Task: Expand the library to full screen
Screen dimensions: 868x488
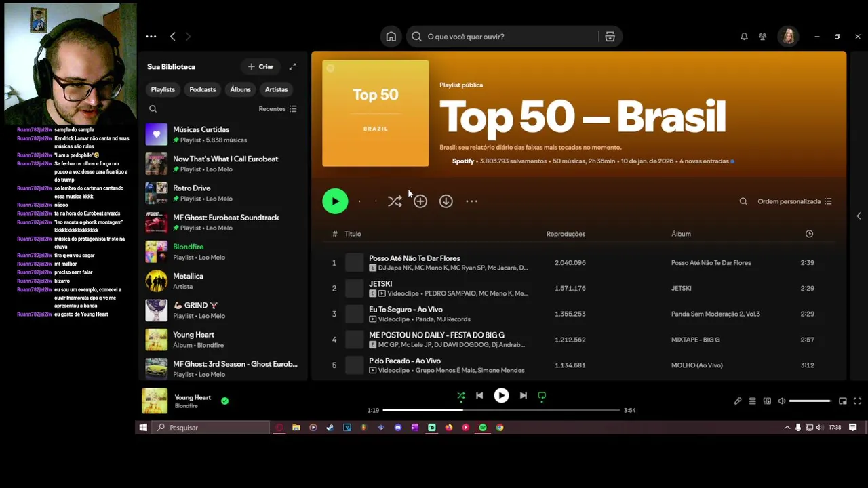Action: pos(292,66)
